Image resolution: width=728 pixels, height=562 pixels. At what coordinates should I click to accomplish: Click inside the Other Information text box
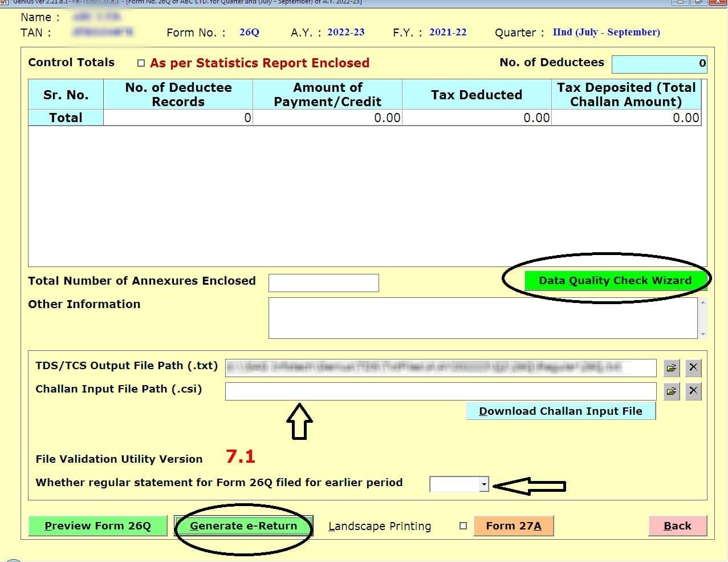pos(482,318)
